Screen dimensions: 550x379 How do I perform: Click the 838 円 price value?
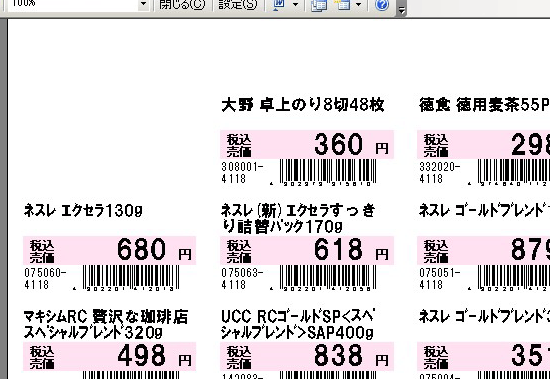(x=351, y=356)
